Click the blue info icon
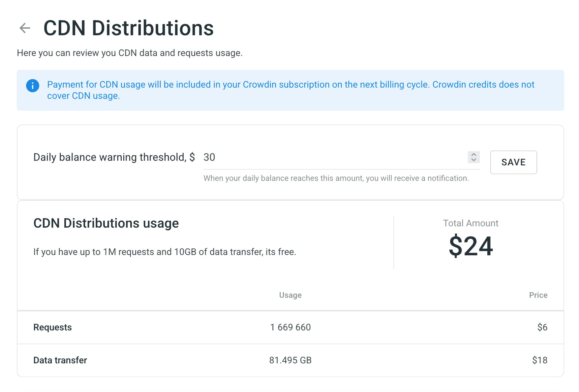579x392 pixels. tap(32, 86)
